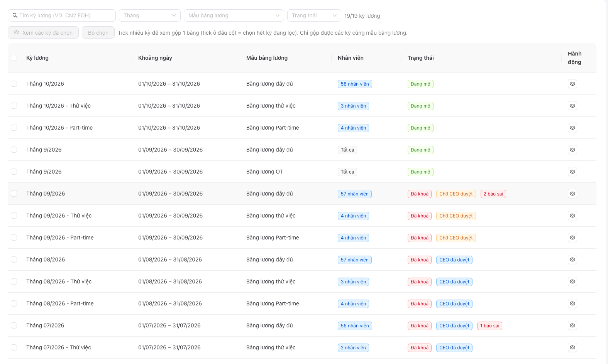Click the 1 báo sai tag
Screen dimensions: 608x364
click(489, 326)
